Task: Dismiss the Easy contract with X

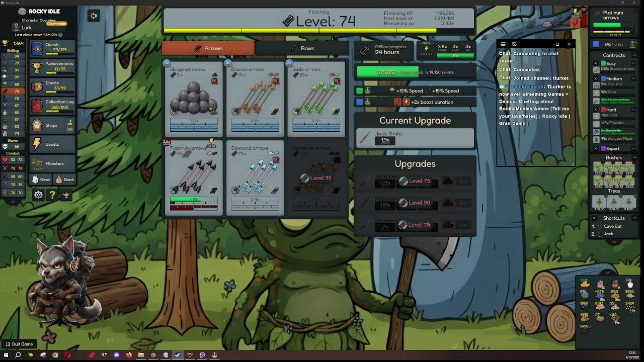Action: 596,64
